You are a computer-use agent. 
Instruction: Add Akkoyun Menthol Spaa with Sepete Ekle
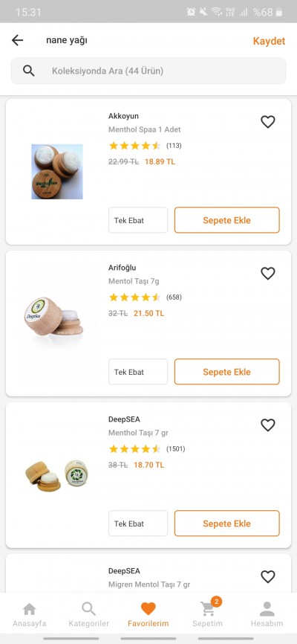click(x=227, y=220)
